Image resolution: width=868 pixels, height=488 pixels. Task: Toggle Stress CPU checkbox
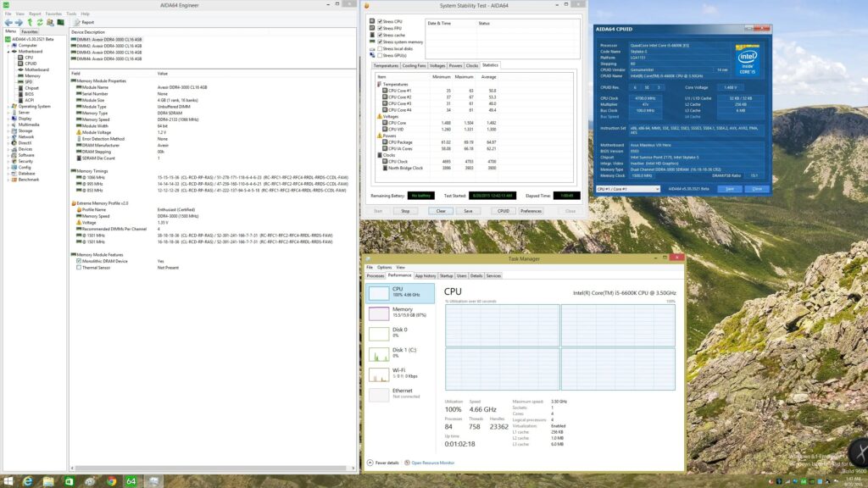click(x=380, y=21)
